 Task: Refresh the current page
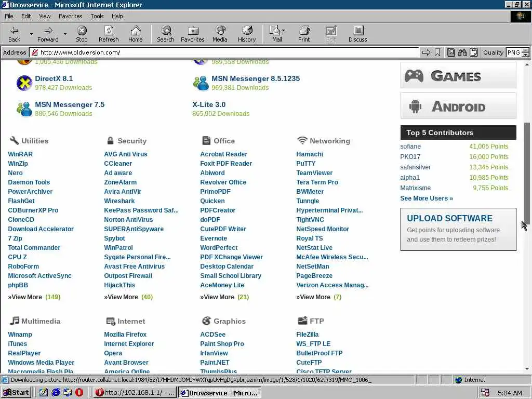[x=109, y=34]
